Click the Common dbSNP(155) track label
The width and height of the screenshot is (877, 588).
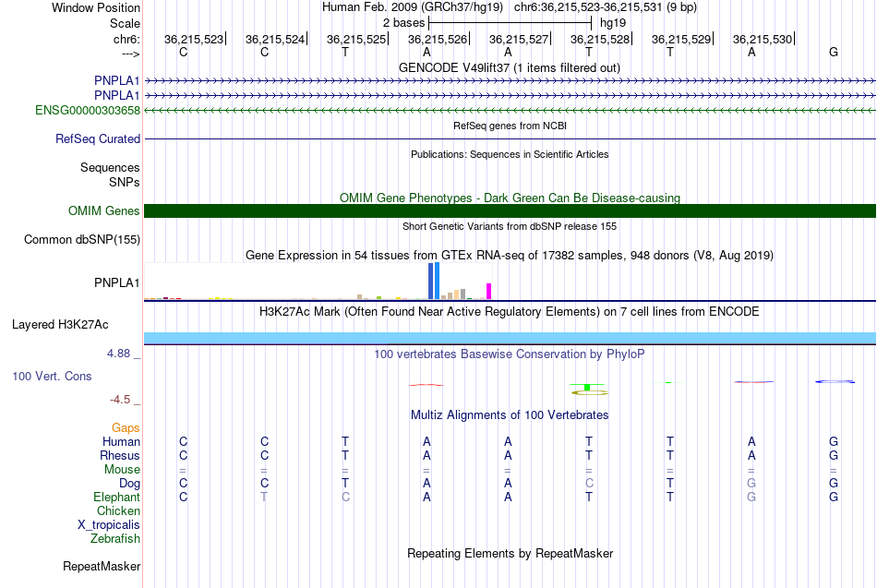click(81, 239)
